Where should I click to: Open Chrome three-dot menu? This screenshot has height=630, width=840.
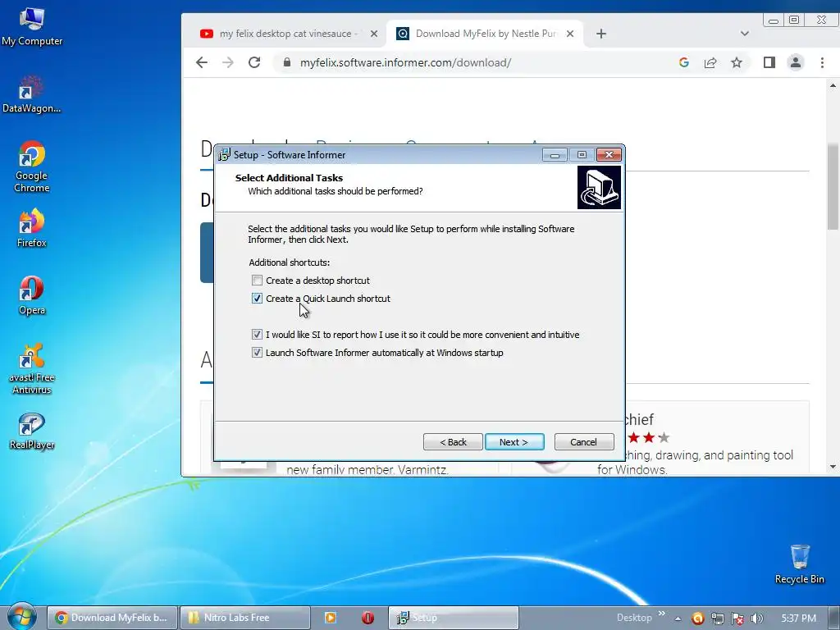(x=822, y=62)
